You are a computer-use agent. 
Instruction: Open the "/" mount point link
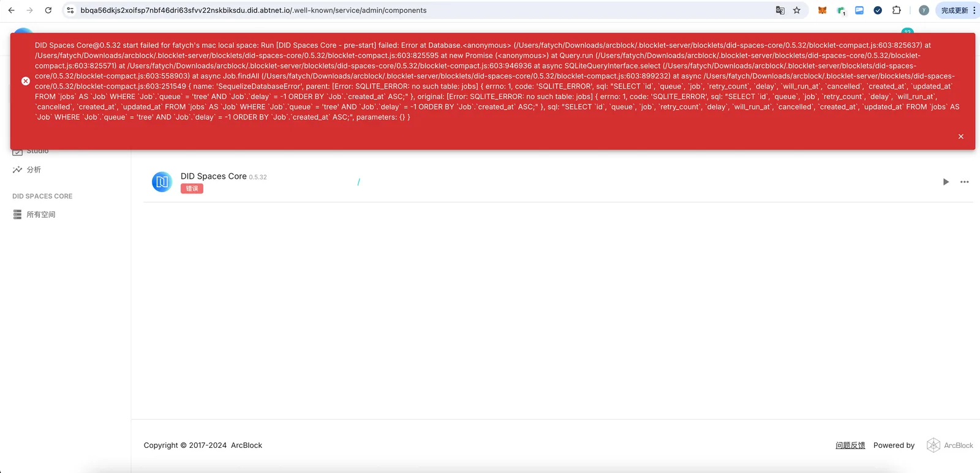(x=359, y=182)
